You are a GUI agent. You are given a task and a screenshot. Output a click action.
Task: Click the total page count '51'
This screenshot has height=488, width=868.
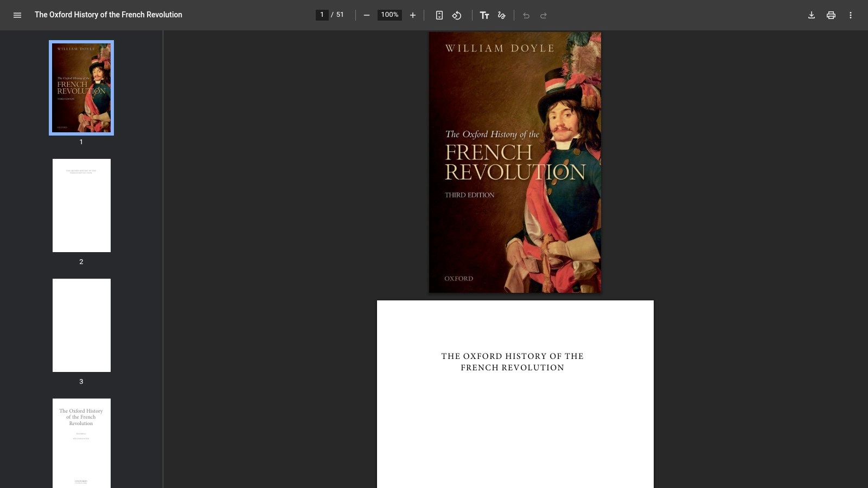(x=340, y=15)
